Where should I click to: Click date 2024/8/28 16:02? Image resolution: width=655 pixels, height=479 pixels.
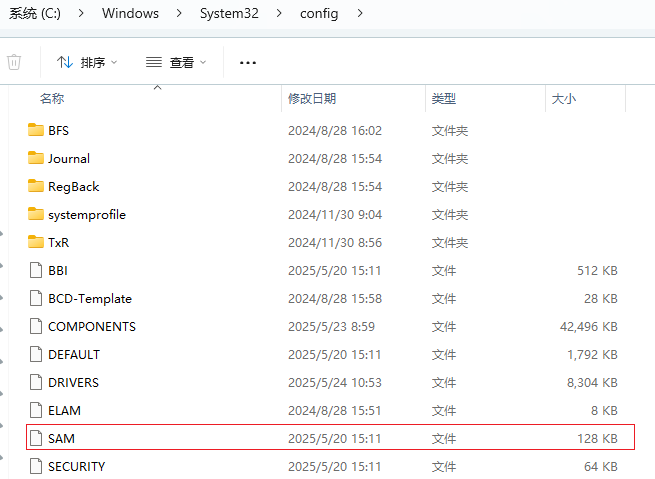[x=335, y=131]
